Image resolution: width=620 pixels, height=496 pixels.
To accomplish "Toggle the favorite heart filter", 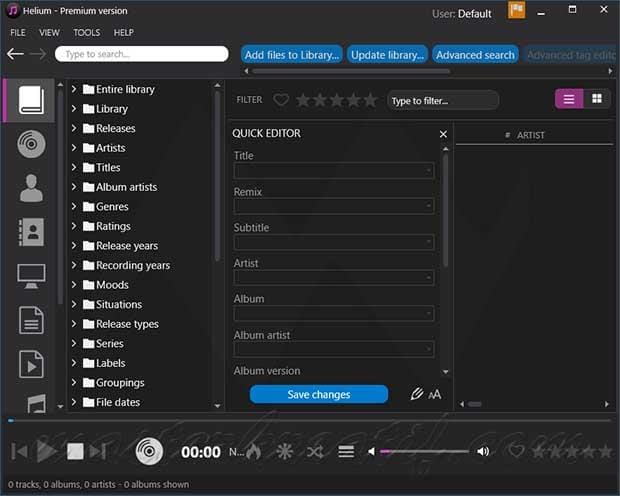I will 281,100.
